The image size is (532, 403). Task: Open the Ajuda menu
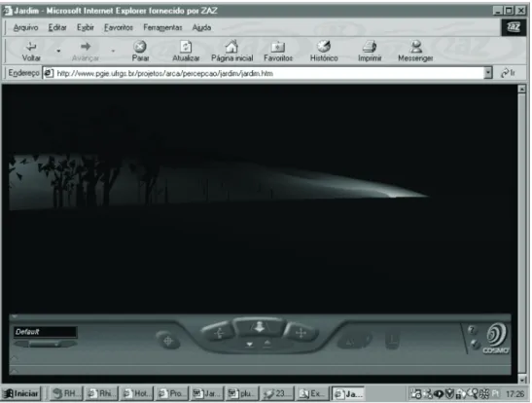[x=201, y=27]
